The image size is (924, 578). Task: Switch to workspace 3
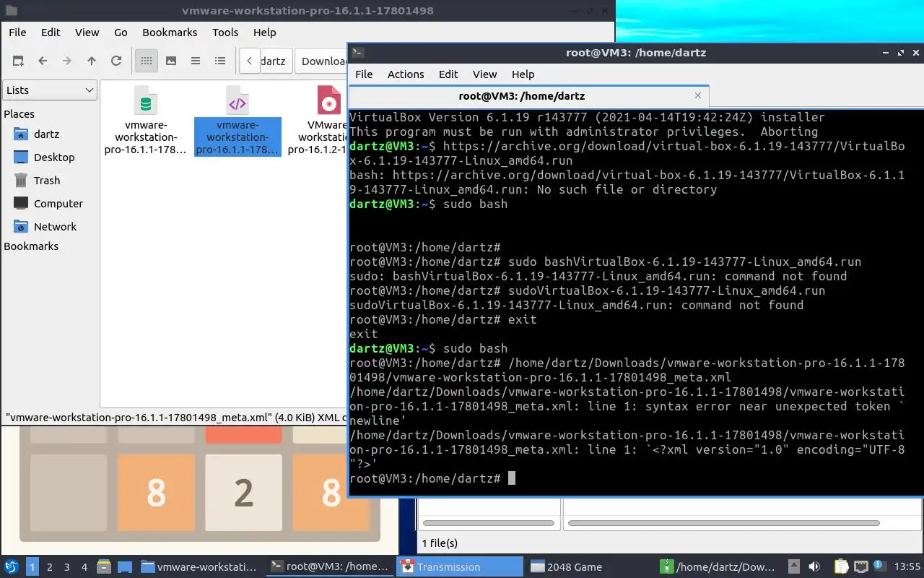point(67,567)
